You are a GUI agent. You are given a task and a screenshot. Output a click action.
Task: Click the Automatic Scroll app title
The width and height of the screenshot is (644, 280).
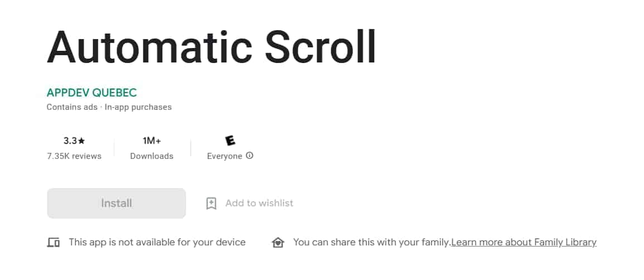211,46
